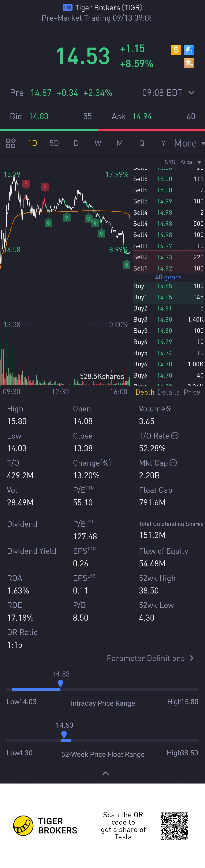Screen dimensions: 205x868
Task: Select the 1D chart tab
Action: (x=32, y=143)
